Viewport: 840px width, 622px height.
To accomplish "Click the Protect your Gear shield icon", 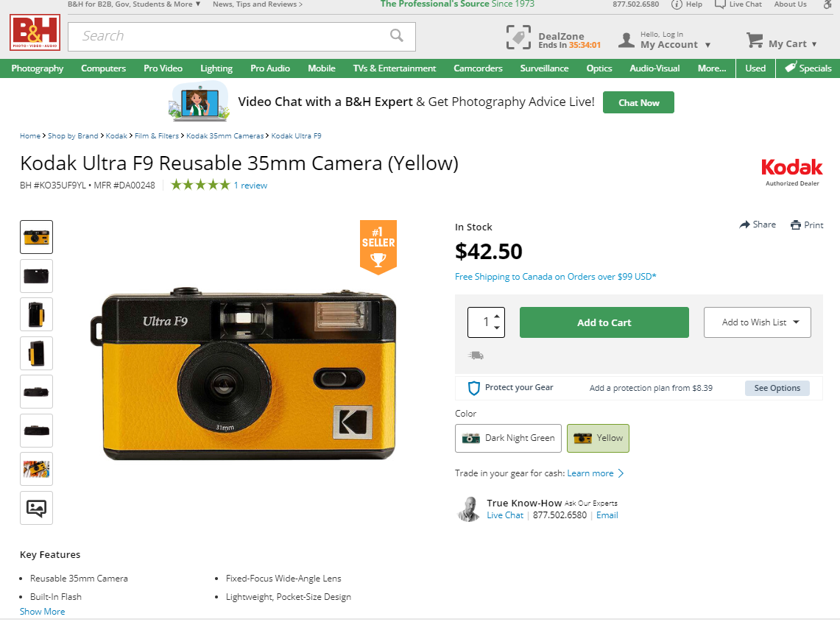I will (474, 388).
